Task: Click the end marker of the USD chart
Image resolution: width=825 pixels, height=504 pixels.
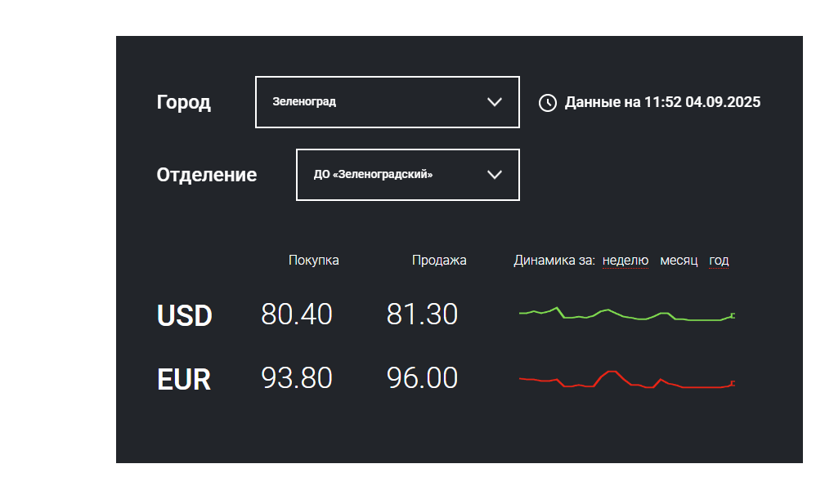Action: [x=733, y=315]
